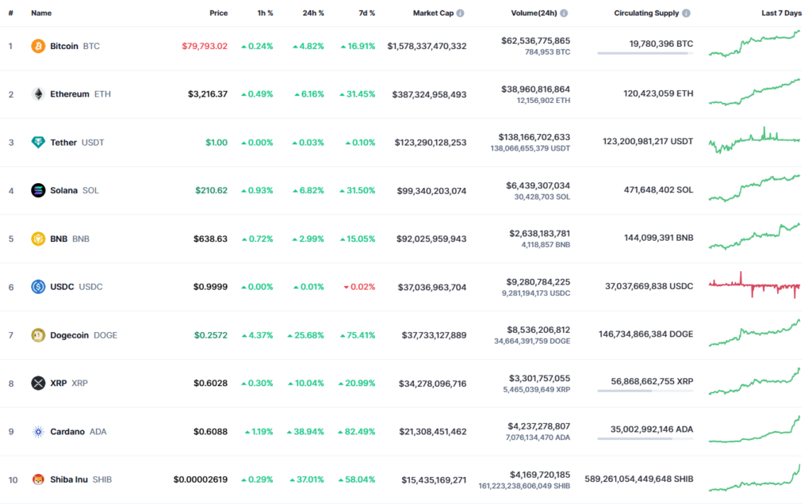The height and width of the screenshot is (504, 812).
Task: Sort by the 24h % column header
Action: click(313, 13)
